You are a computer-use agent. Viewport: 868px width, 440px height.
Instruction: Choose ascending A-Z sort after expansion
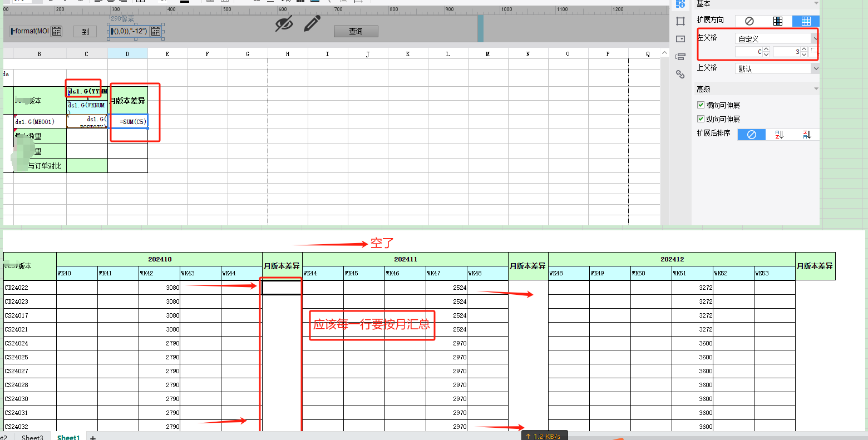point(780,135)
